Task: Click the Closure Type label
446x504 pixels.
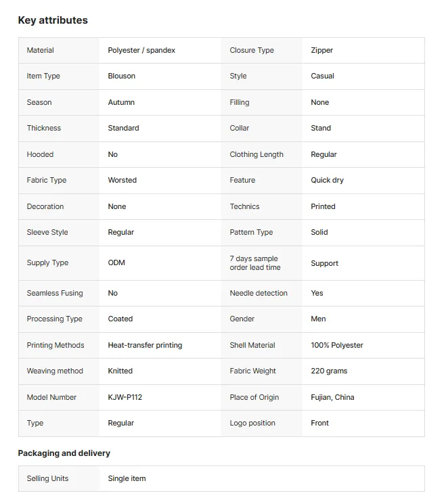Action: click(x=252, y=51)
